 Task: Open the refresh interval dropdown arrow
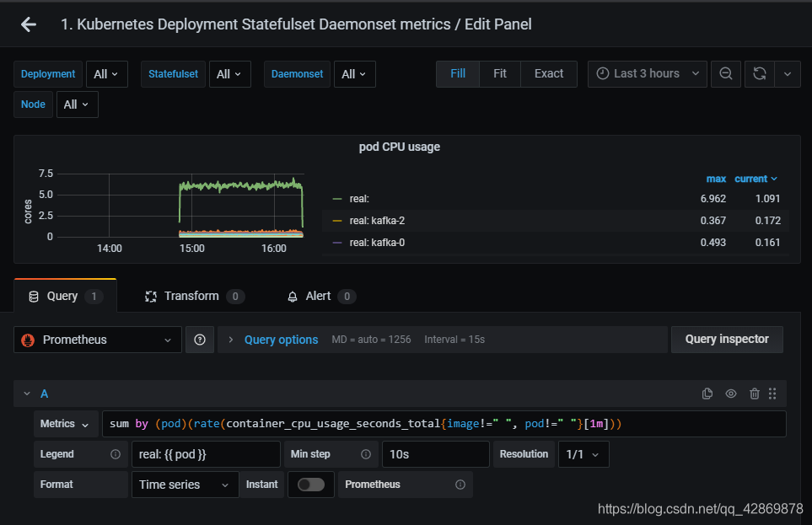point(788,73)
